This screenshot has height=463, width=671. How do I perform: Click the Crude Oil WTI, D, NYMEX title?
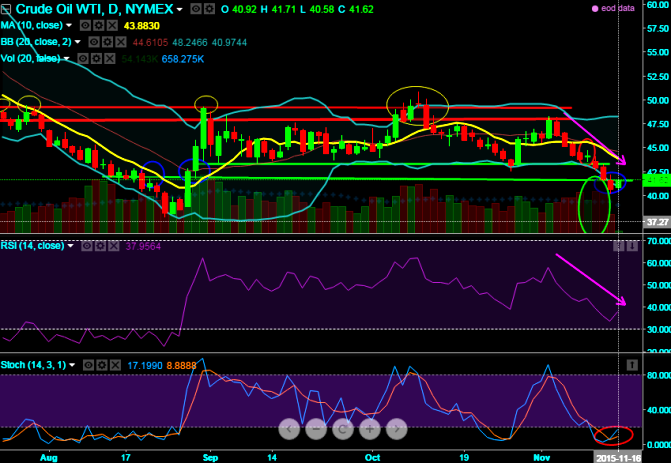[95, 9]
